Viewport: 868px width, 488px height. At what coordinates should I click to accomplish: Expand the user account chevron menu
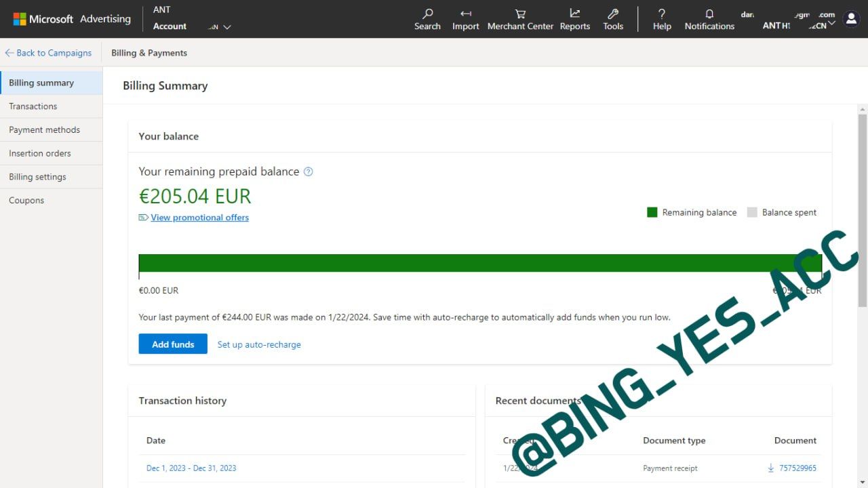[x=831, y=24]
